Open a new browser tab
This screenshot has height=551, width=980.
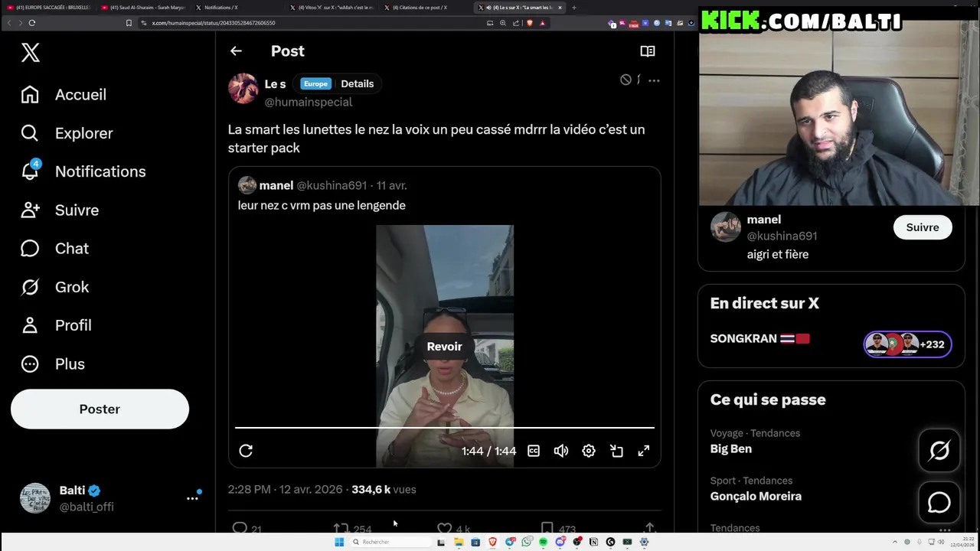pos(574,8)
